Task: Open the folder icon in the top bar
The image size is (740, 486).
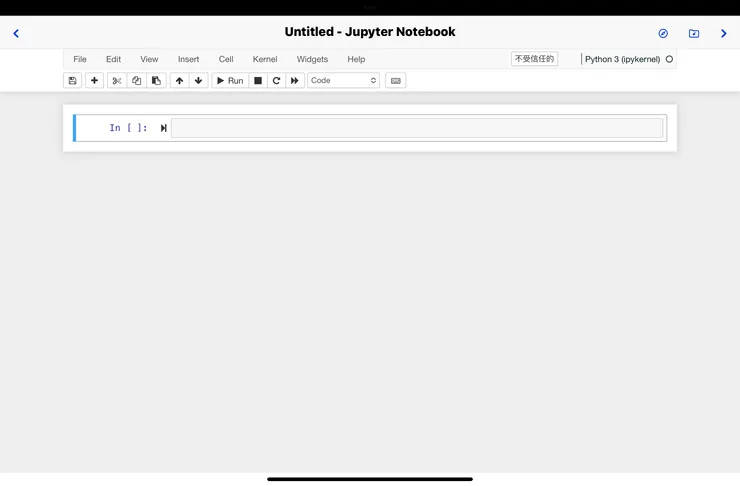Action: pyautogui.click(x=694, y=34)
